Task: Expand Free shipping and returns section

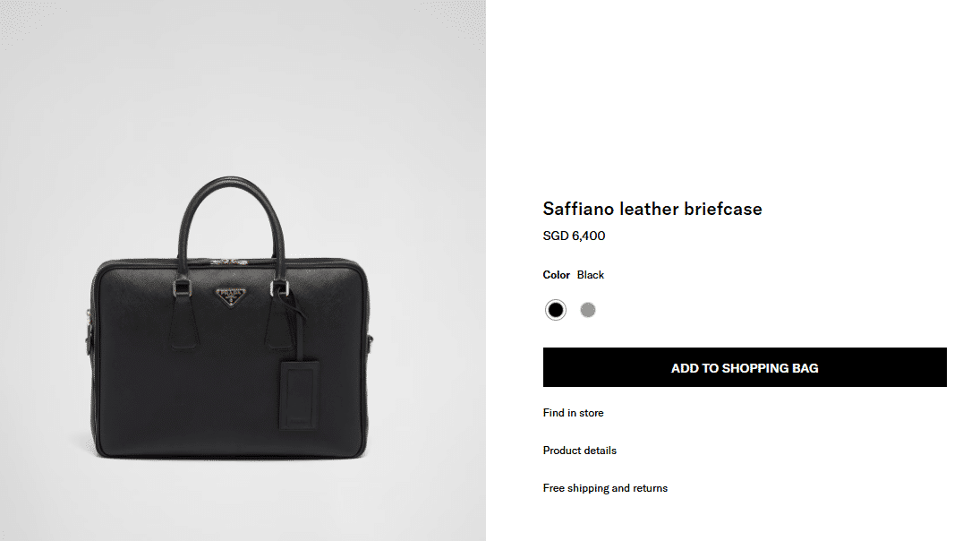Action: point(605,488)
